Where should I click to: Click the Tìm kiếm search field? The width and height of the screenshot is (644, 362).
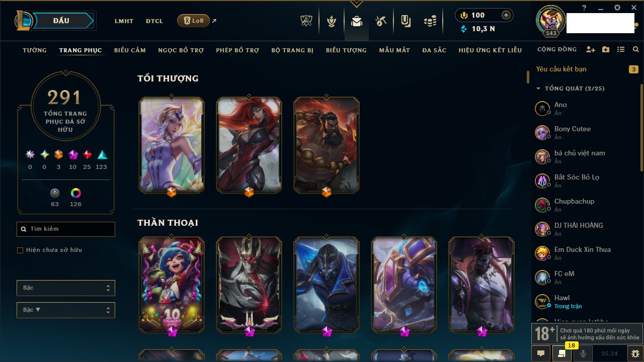(66, 229)
